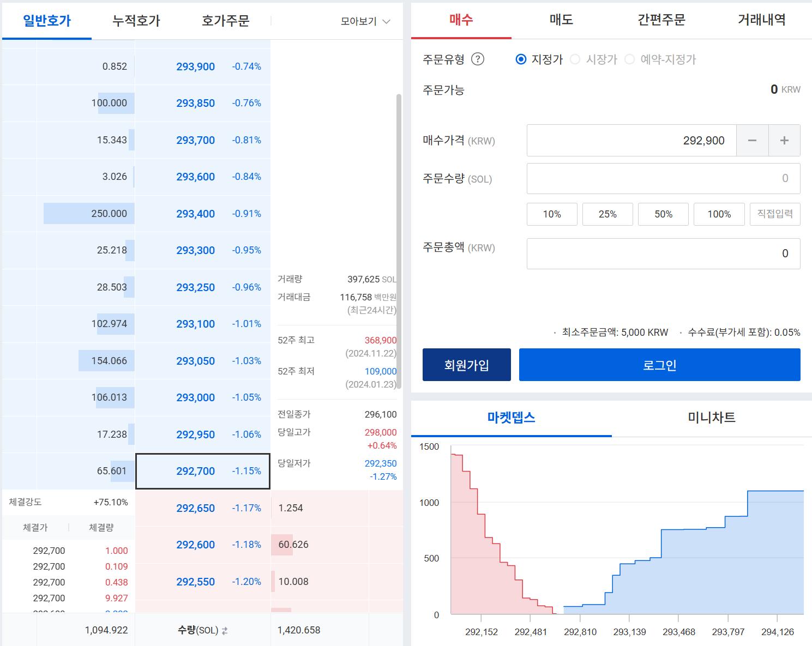Select bid price 292,550

coord(203,582)
